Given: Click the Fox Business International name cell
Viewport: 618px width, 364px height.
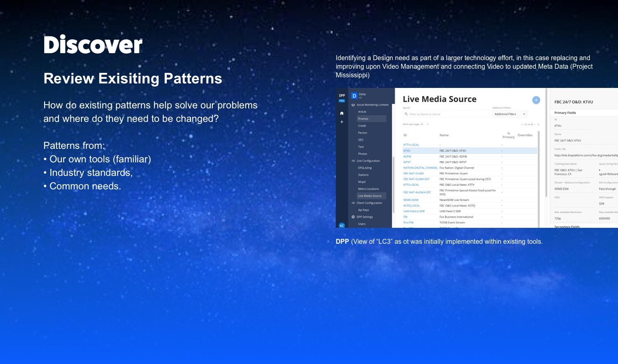Looking at the screenshot, I should (x=456, y=217).
